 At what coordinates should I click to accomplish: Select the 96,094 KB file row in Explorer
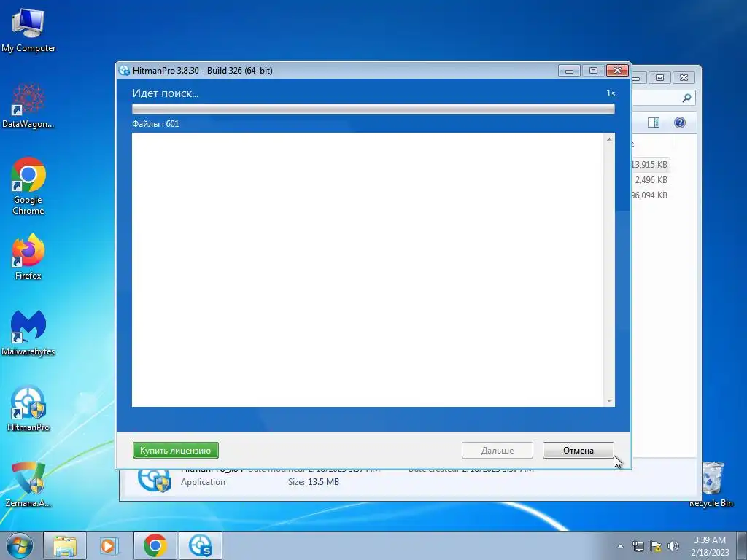pos(650,195)
